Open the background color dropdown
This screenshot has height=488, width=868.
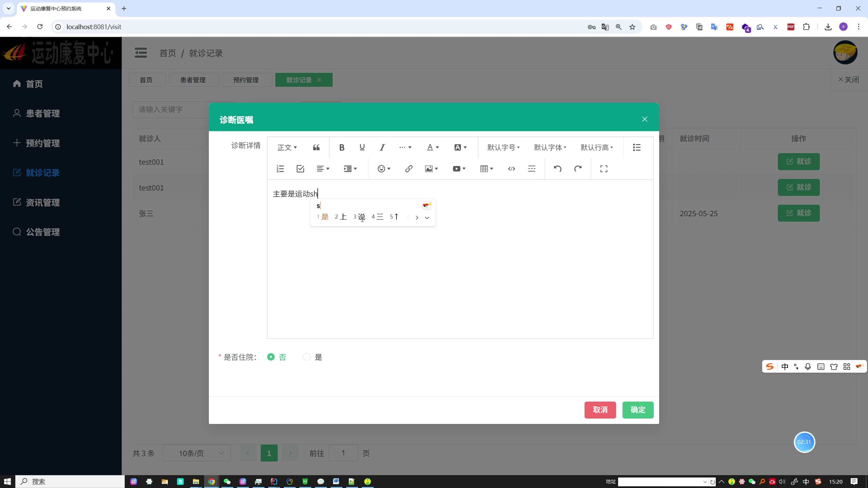pyautogui.click(x=460, y=147)
